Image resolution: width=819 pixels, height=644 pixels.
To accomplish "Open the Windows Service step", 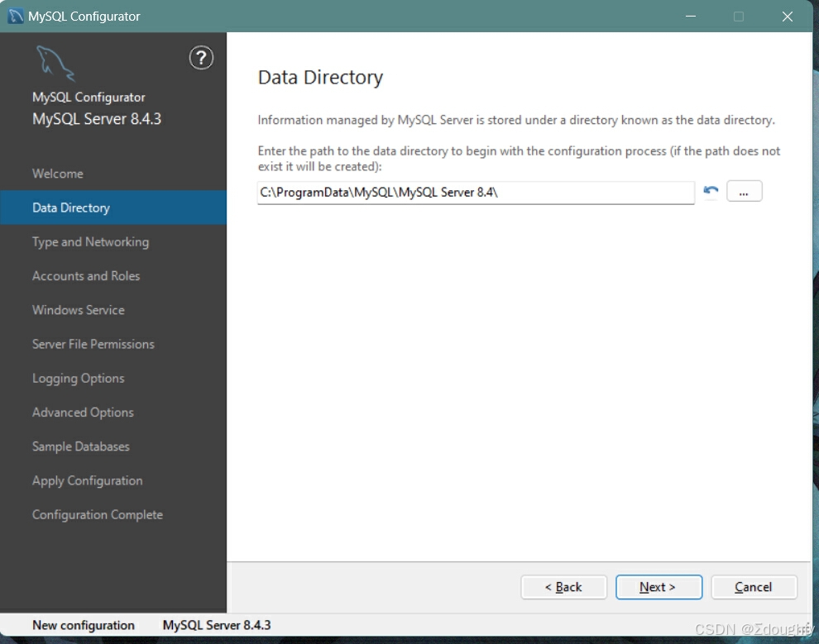I will pyautogui.click(x=113, y=310).
